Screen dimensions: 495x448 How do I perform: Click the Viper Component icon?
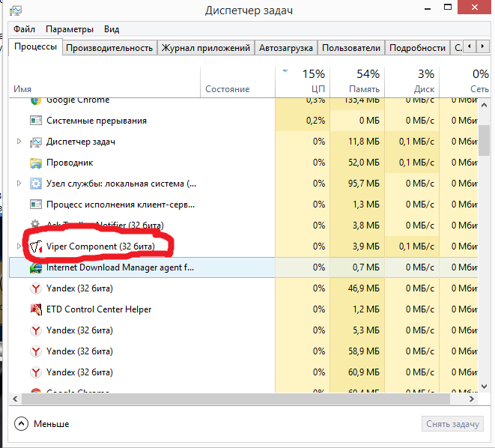pyautogui.click(x=36, y=246)
